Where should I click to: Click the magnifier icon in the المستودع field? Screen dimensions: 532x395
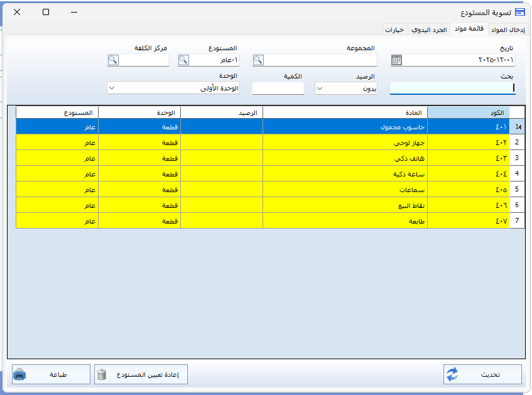183,60
